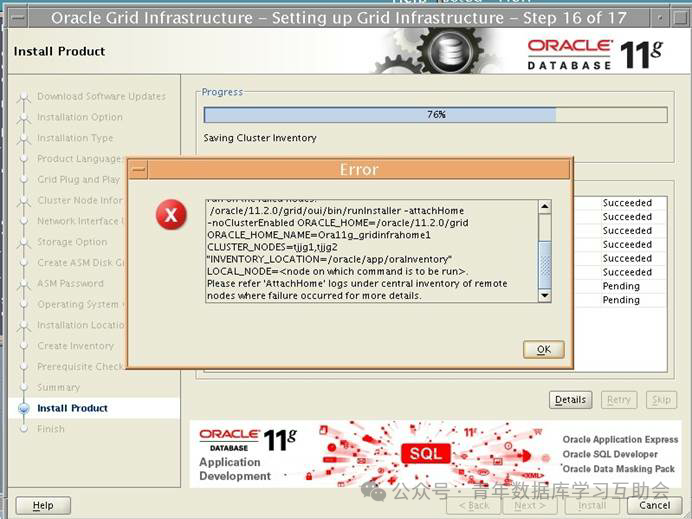
Task: Open the installer window menu button
Action: click(19, 18)
